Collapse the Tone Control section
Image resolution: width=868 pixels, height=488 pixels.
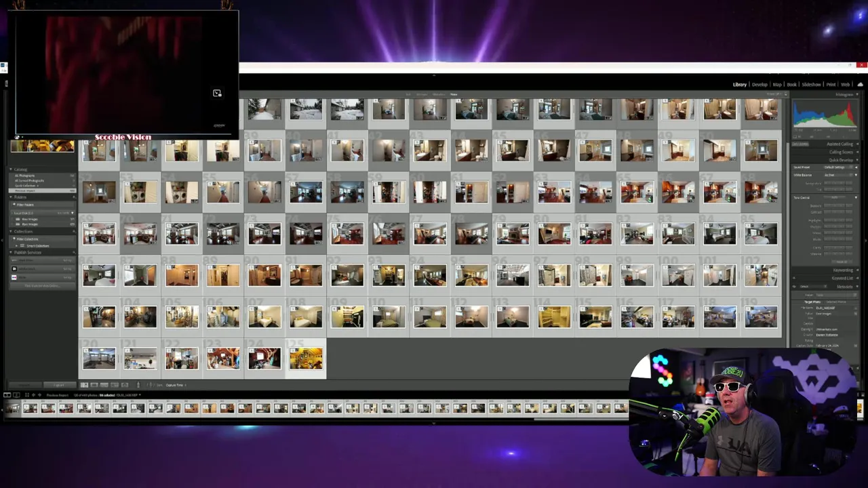point(856,197)
